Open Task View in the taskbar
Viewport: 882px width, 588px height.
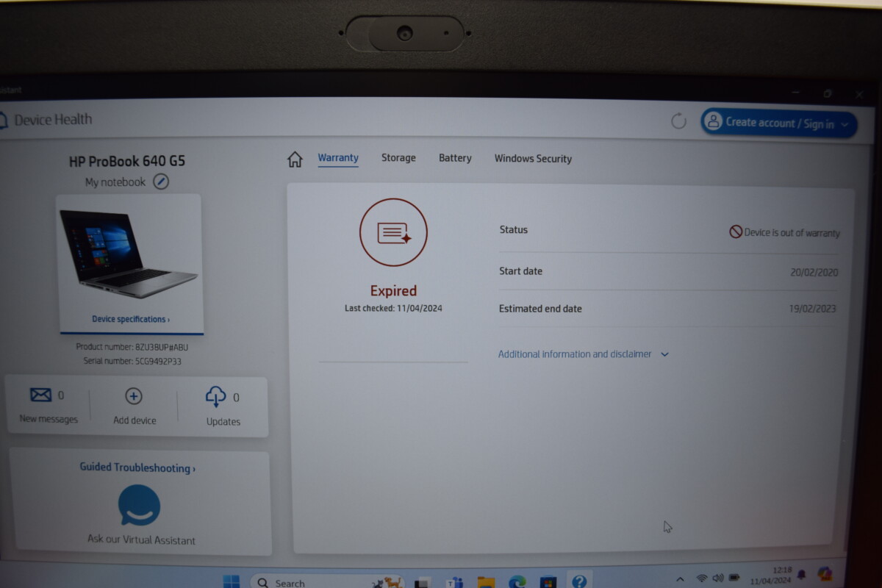pyautogui.click(x=422, y=583)
